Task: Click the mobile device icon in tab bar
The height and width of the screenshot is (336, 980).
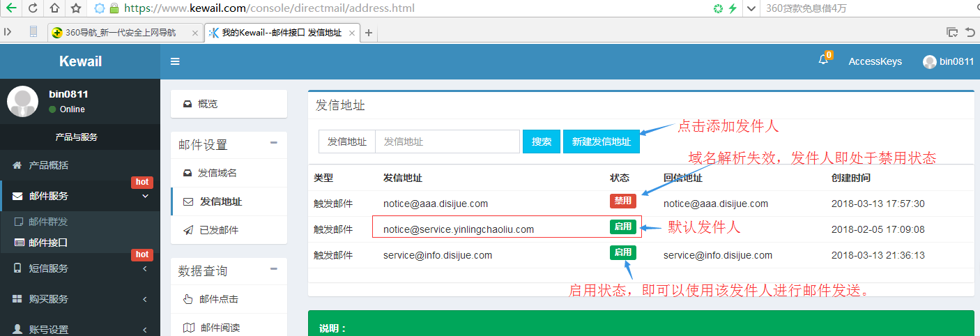Action: [33, 31]
